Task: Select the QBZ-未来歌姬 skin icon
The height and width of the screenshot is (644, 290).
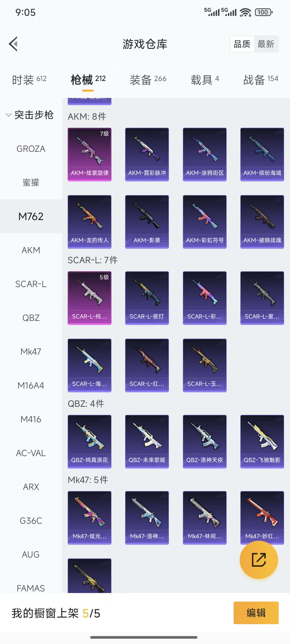Action: click(147, 442)
